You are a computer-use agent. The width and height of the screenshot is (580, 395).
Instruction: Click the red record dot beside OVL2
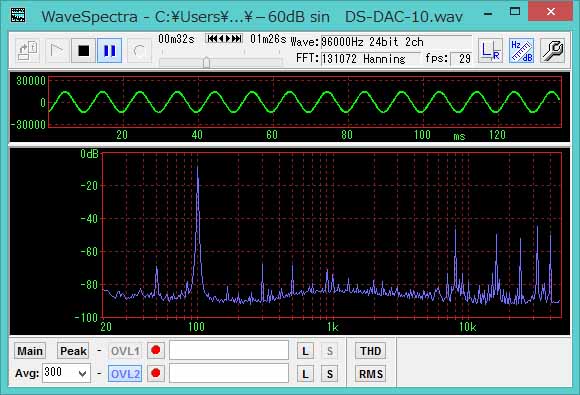coord(156,373)
